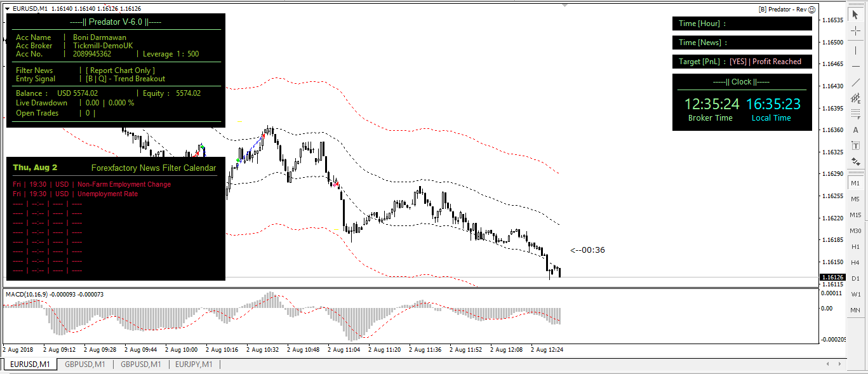Enable the H1 timeframe
The height and width of the screenshot is (374, 868).
click(x=855, y=246)
